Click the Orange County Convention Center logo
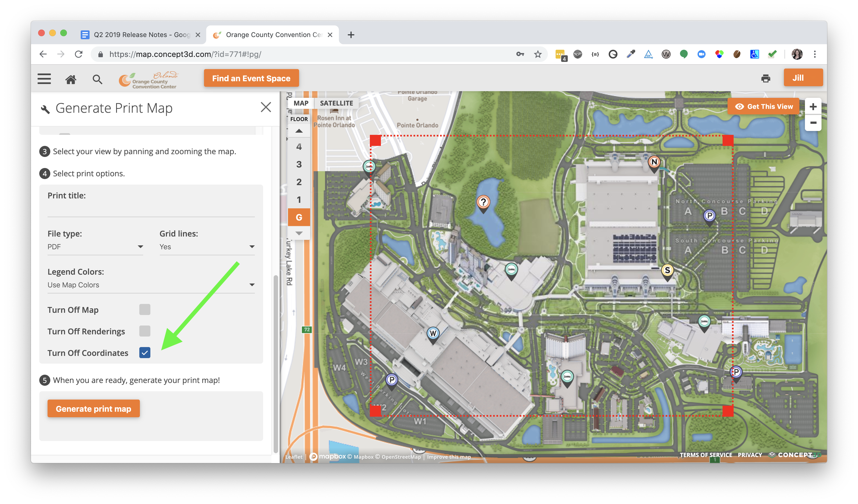Screen dimensions: 858x504 click(148, 80)
